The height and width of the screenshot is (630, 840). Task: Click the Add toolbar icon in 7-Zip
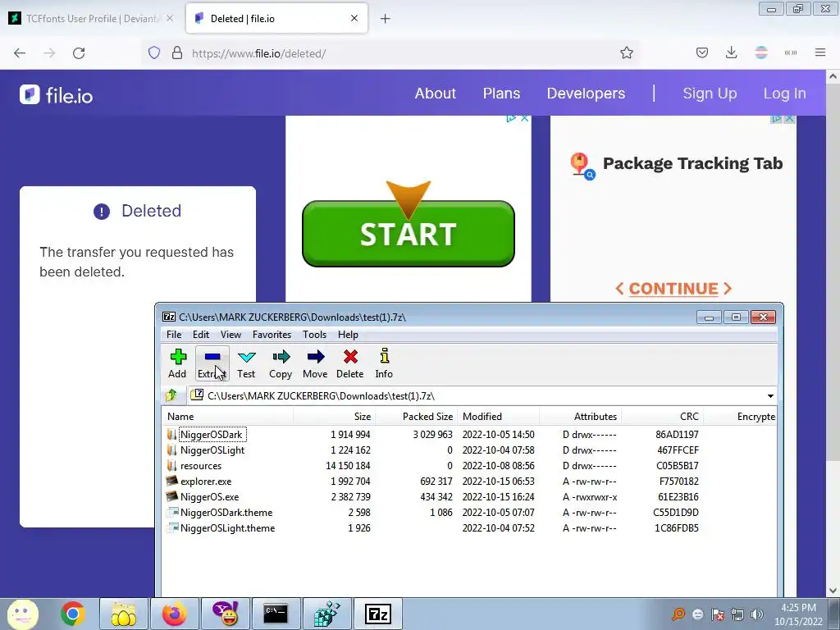coord(177,363)
